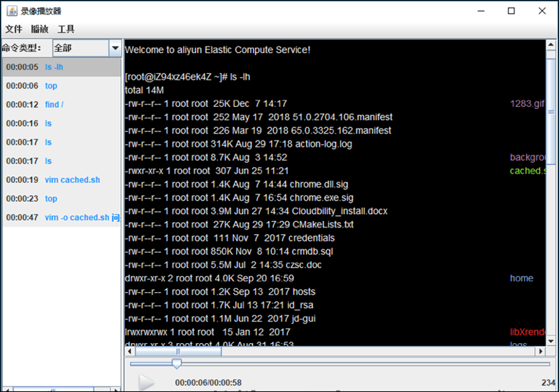The width and height of the screenshot is (559, 392).
Task: Click the Java app icon in title bar
Action: click(x=12, y=10)
